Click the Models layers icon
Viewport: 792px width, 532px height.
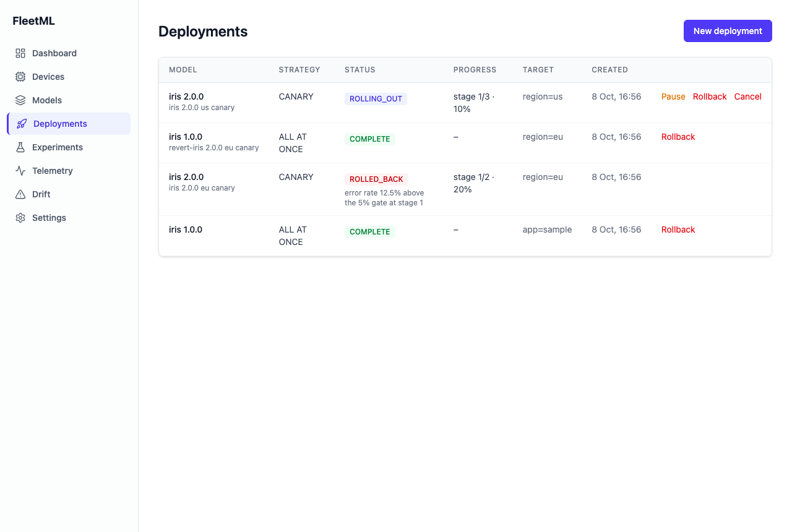coord(20,100)
